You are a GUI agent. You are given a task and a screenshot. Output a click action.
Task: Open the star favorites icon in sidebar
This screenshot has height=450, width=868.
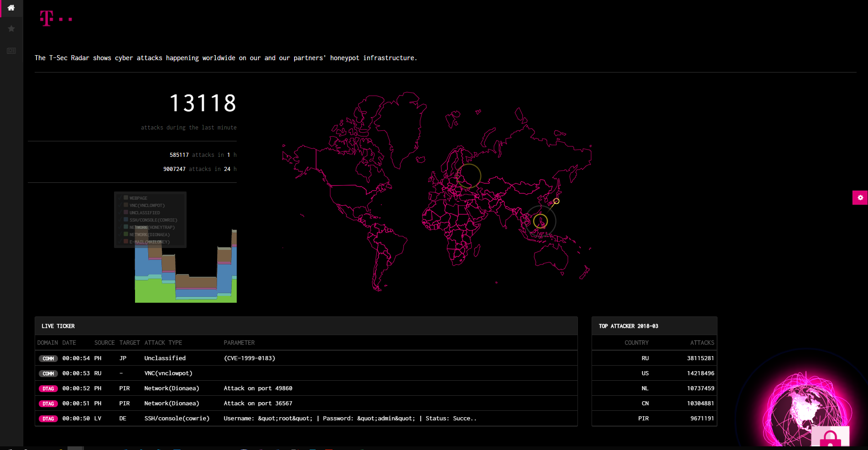[x=11, y=29]
